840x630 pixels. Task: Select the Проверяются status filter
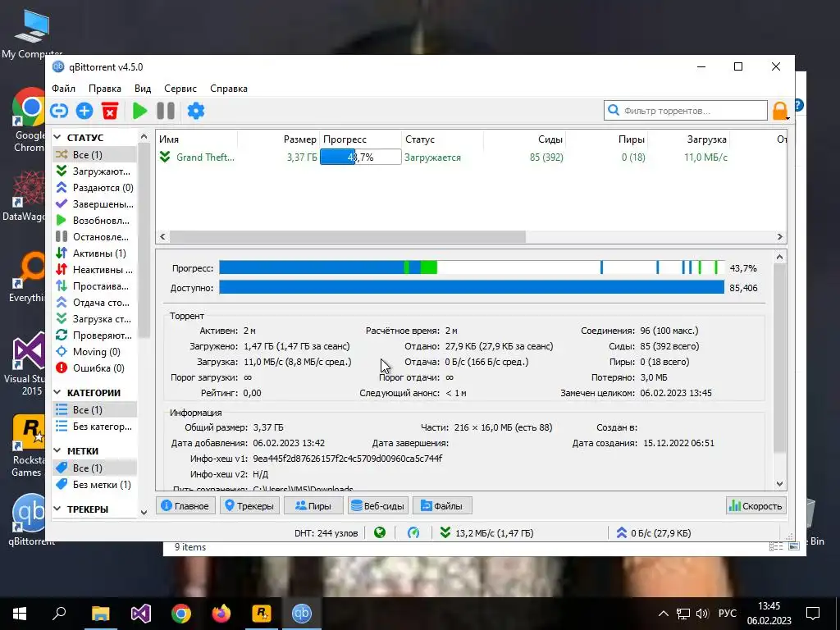(95, 335)
